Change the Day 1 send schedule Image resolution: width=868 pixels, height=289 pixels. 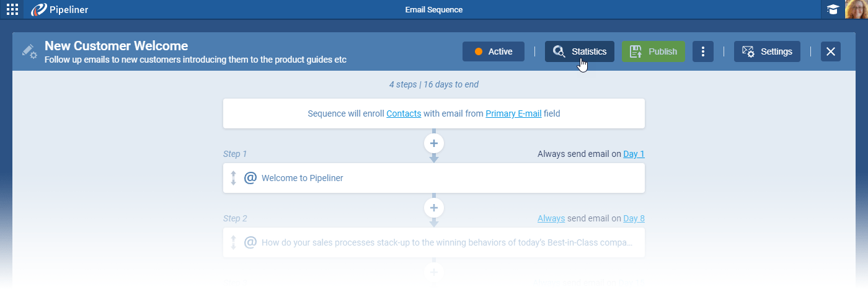tap(634, 154)
